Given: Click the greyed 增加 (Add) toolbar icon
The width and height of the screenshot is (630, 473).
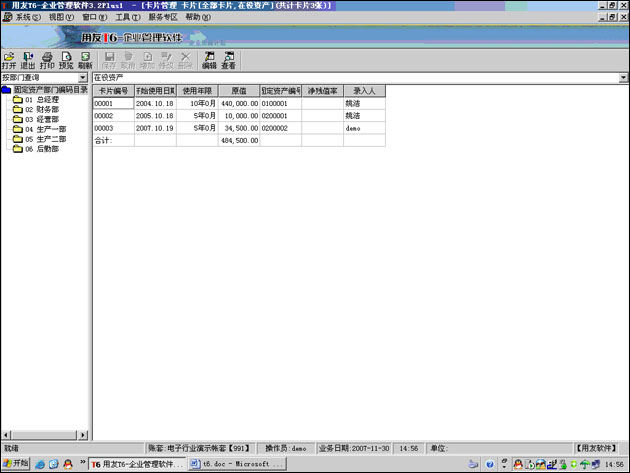Looking at the screenshot, I should (x=147, y=61).
